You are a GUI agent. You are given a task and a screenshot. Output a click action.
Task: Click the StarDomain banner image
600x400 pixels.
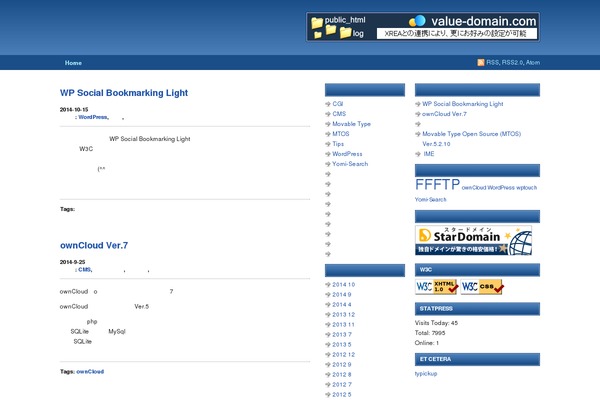click(x=473, y=240)
